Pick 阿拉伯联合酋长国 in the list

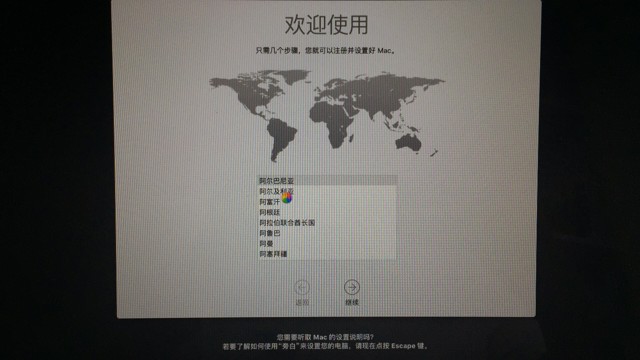coord(327,223)
